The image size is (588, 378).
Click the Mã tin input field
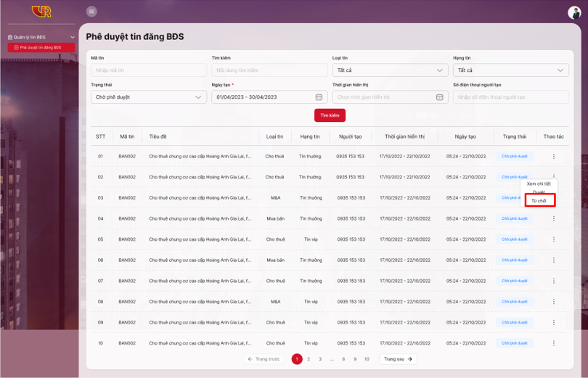tap(148, 70)
